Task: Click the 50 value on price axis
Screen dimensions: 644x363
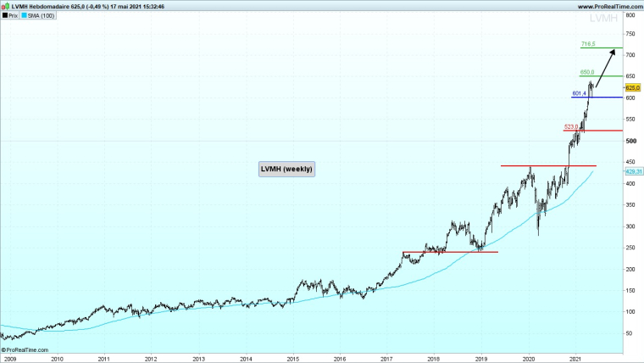Action: click(630, 333)
